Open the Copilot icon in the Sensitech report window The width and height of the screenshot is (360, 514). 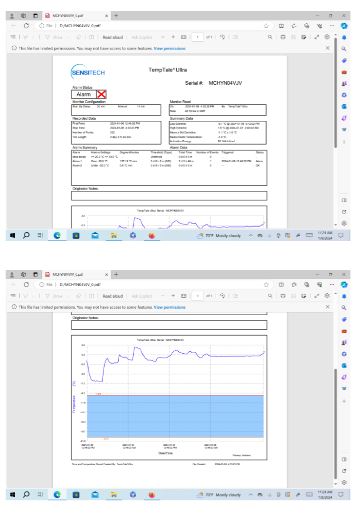click(344, 26)
